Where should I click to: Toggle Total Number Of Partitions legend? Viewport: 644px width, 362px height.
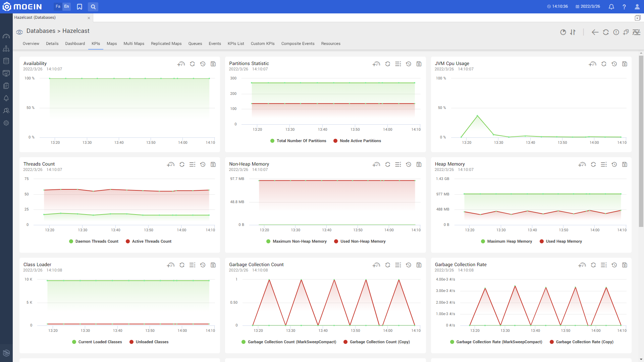[298, 141]
